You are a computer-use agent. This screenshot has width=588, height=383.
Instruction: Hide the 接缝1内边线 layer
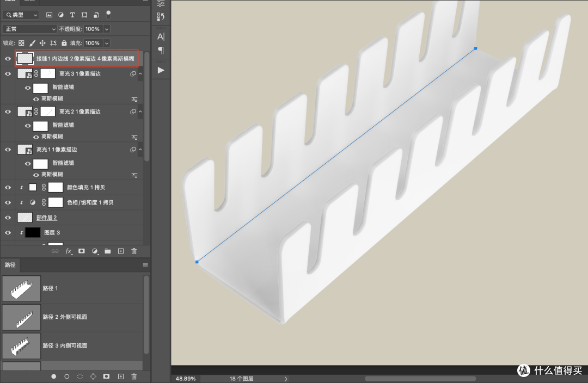8,59
